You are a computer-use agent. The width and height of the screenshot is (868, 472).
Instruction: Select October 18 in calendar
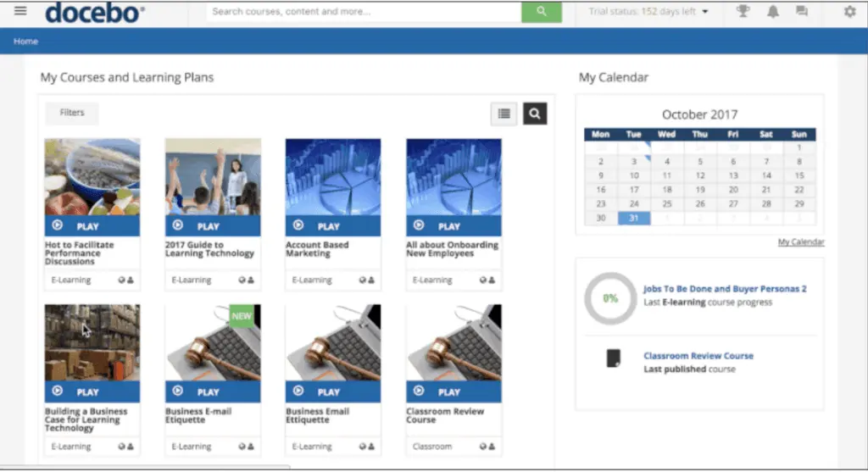[667, 190]
